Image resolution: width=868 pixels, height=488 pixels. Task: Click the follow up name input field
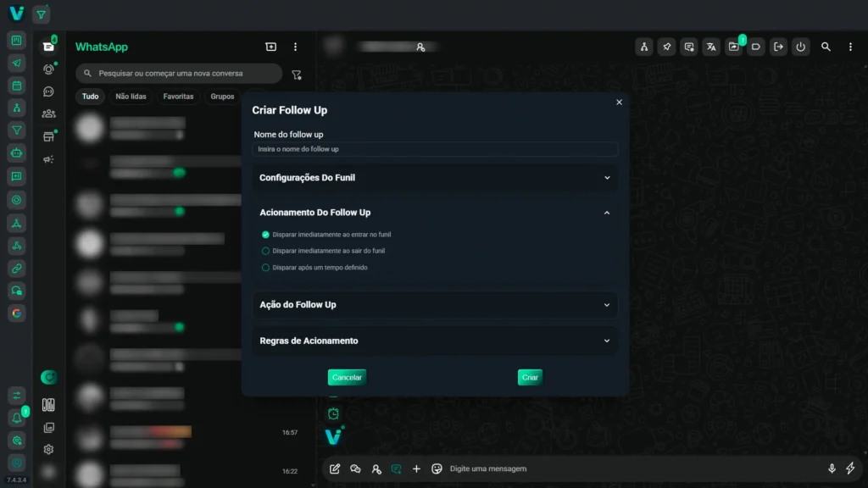tap(435, 149)
